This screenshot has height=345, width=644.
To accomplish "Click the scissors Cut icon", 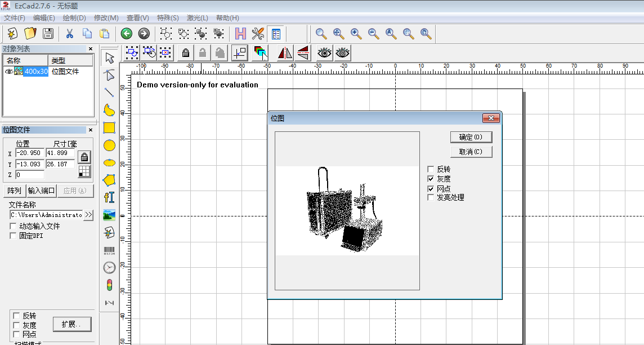I will point(70,33).
